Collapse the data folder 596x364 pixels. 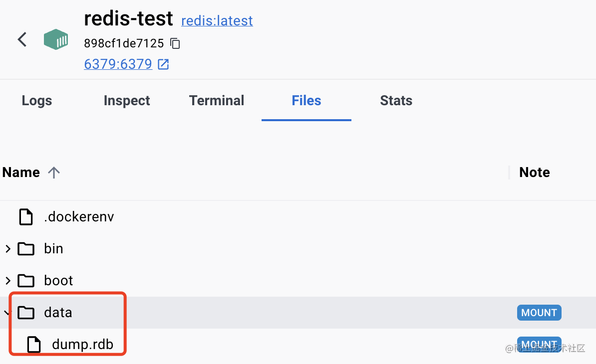(x=6, y=313)
